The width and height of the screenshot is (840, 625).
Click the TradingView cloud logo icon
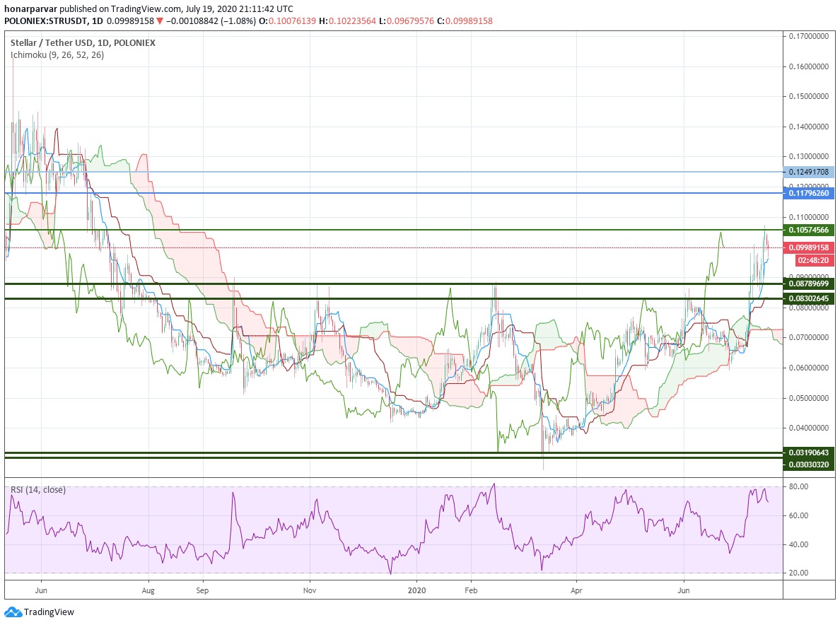[x=13, y=612]
